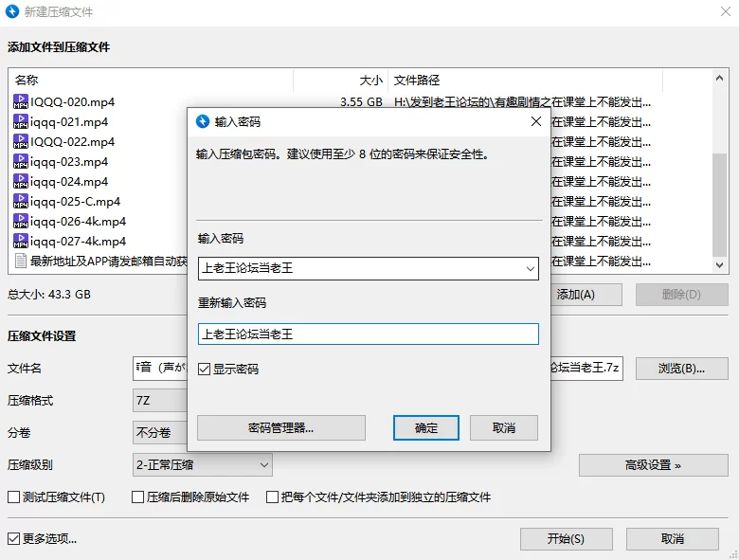Click the file list scroll down arrow
This screenshot has width=739, height=560.
pos(719,265)
